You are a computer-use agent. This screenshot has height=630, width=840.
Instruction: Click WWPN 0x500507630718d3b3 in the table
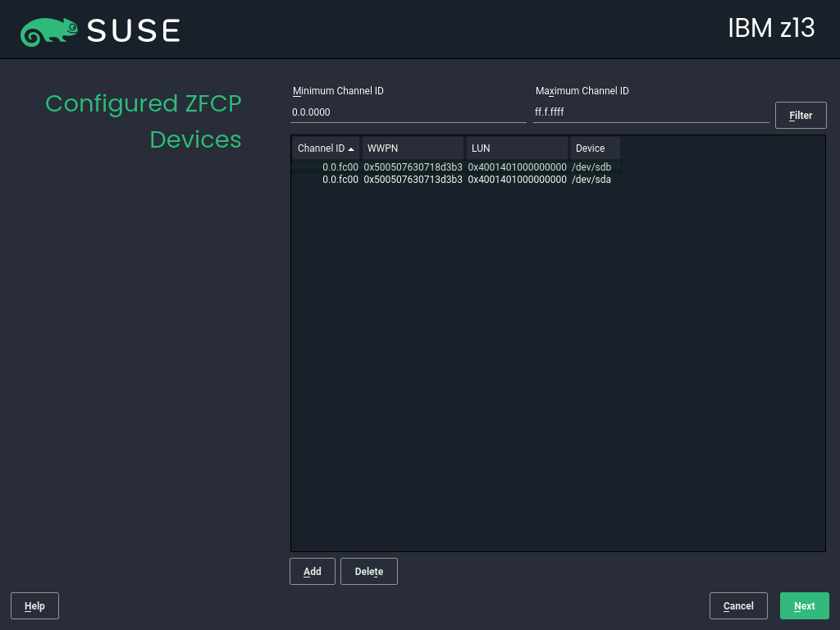click(x=413, y=167)
